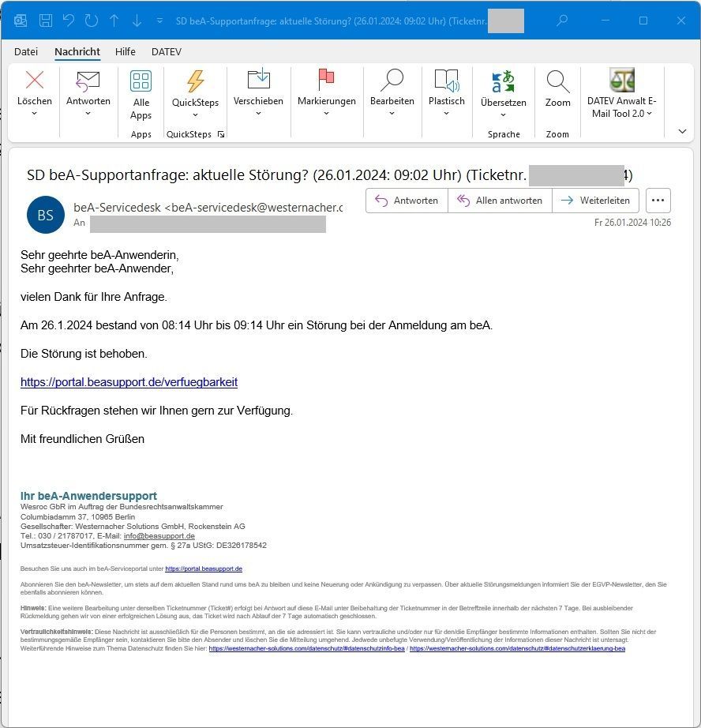Click the 'Die Störung ist behoben.' line
This screenshot has width=701, height=728.
point(84,354)
